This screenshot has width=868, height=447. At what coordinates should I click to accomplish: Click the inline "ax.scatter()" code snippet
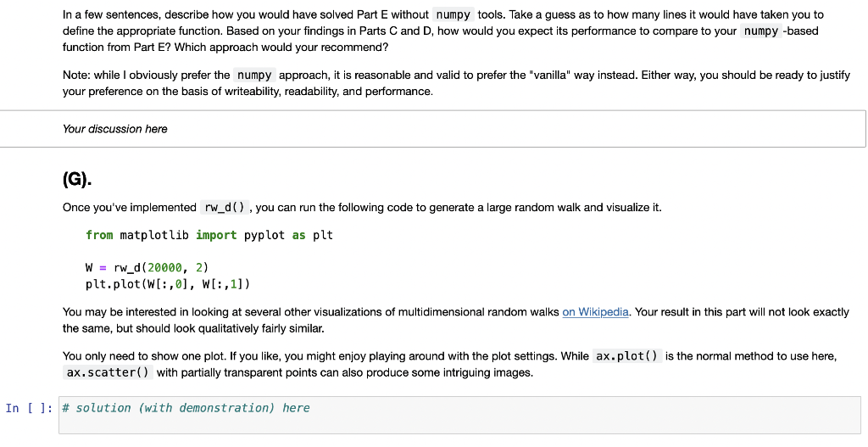point(108,372)
